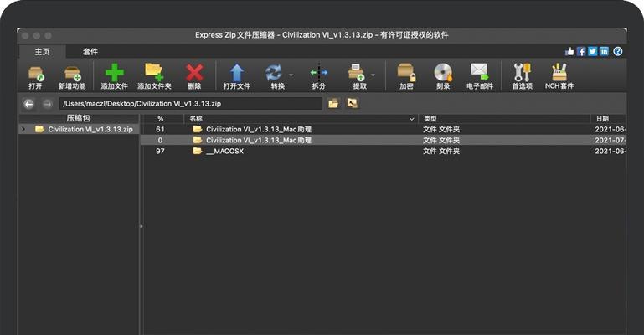Image resolution: width=644 pixels, height=335 pixels.
Task: Expand the Civilization VI_v1.3.13.zip tree node
Action: (x=23, y=129)
